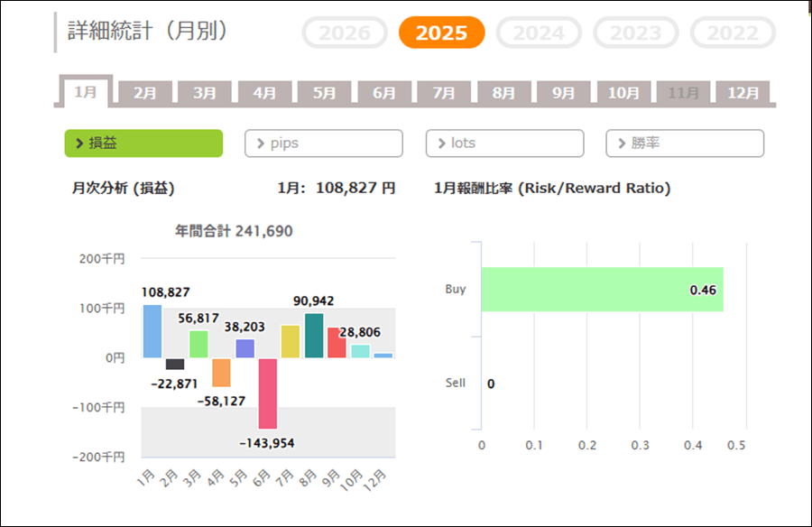Select the 2026 year button
Viewport: 812px width, 527px height.
pos(346,33)
